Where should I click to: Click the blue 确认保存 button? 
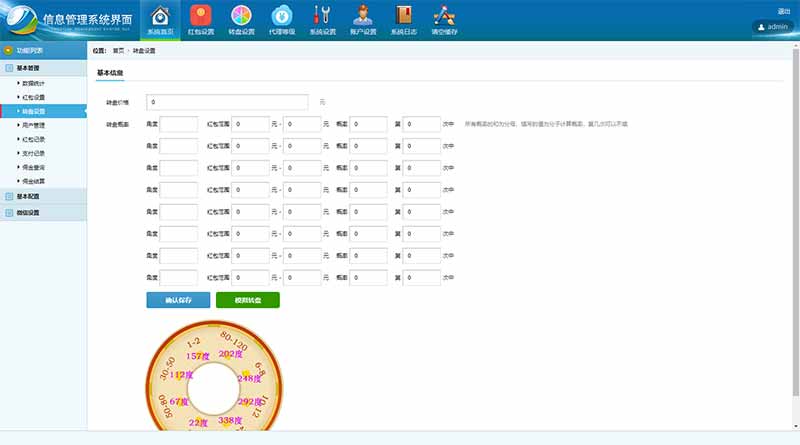tap(177, 300)
